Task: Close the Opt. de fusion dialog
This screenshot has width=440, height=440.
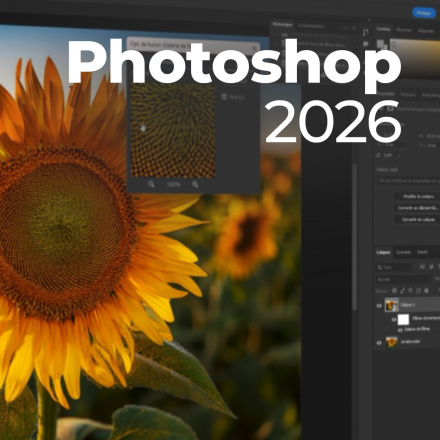Action: [x=254, y=48]
